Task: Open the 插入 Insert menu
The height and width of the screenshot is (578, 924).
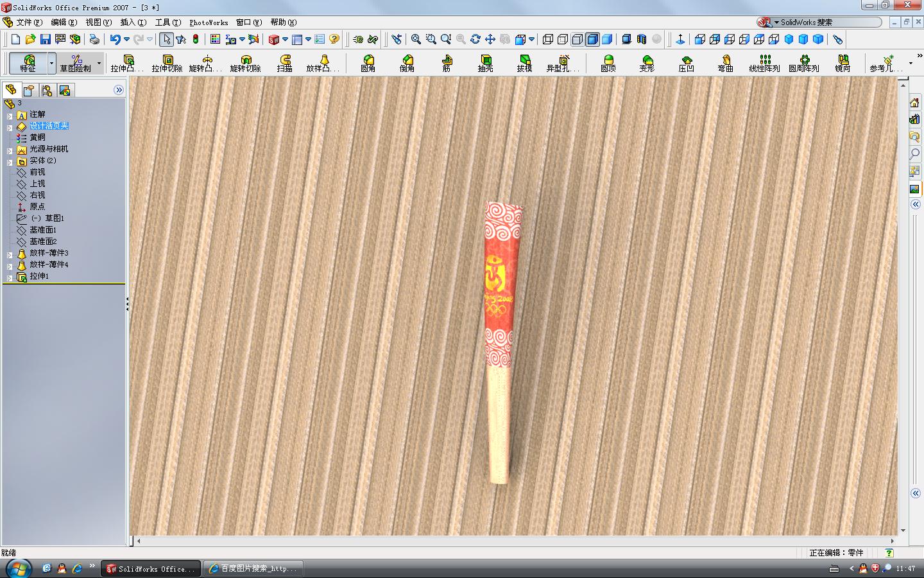Action: (133, 22)
